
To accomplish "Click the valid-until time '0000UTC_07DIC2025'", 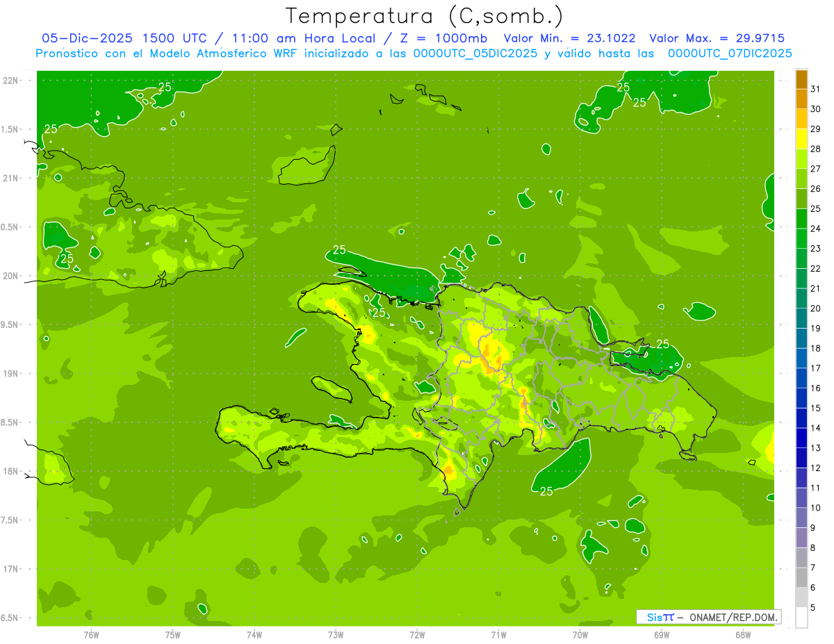I will pyautogui.click(x=730, y=53).
